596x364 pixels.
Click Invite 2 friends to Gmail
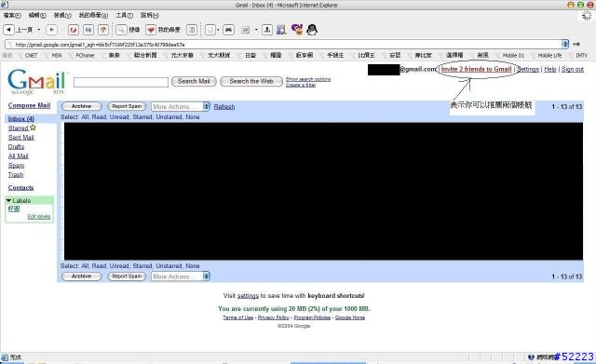(476, 69)
